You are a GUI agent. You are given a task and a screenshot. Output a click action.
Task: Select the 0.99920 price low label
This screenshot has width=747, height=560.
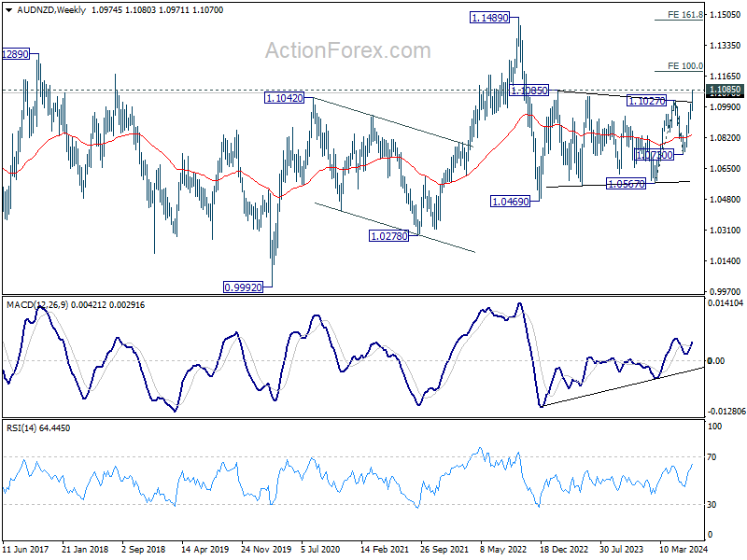pos(243,287)
